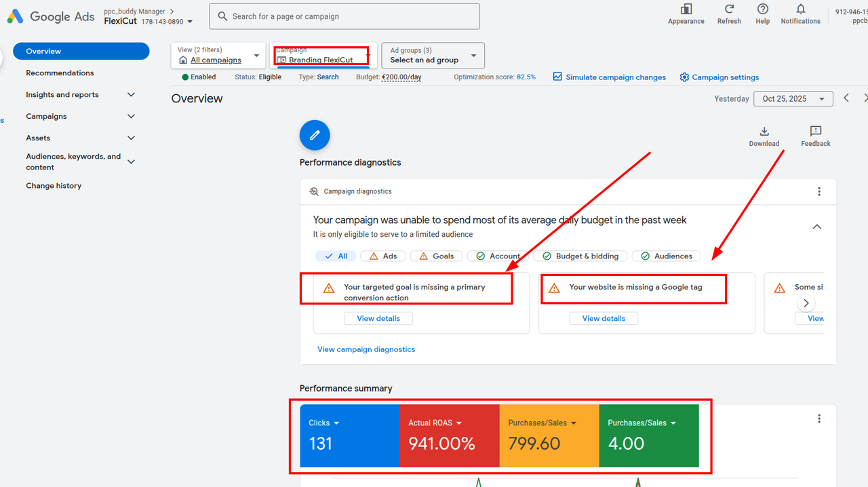The height and width of the screenshot is (487, 868).
Task: Click the ppc_buddy Manager breadcrumb
Action: point(134,12)
